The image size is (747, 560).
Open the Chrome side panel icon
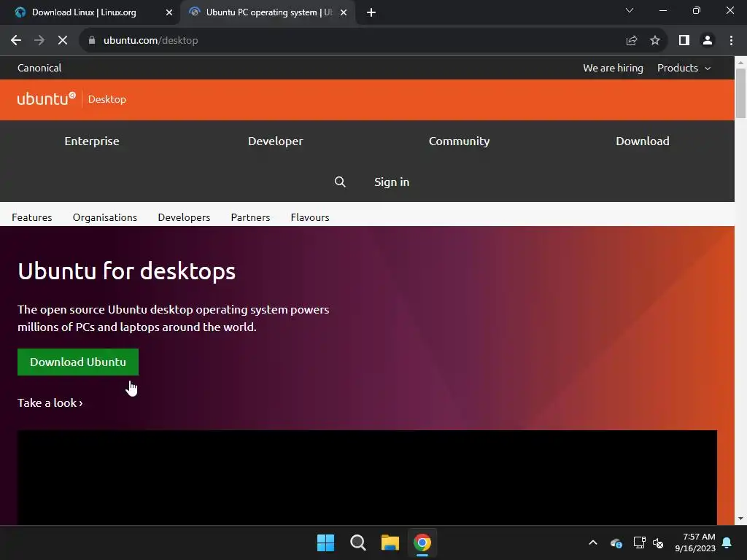684,41
